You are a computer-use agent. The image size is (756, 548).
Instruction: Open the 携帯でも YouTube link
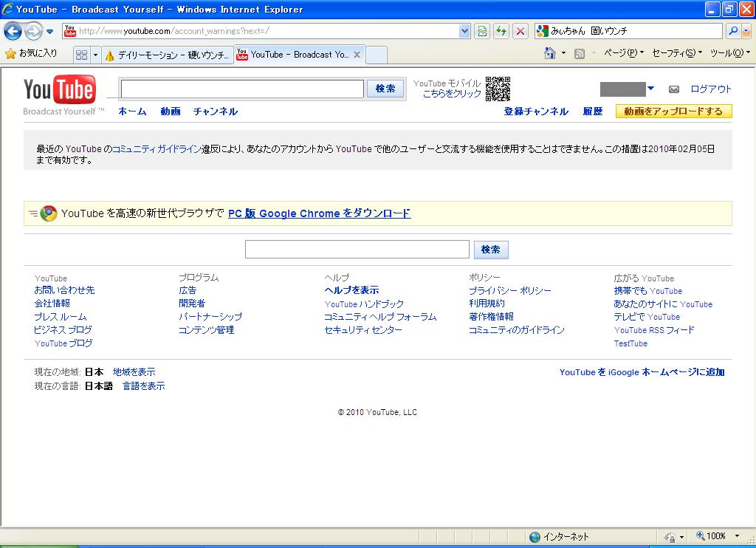click(648, 291)
